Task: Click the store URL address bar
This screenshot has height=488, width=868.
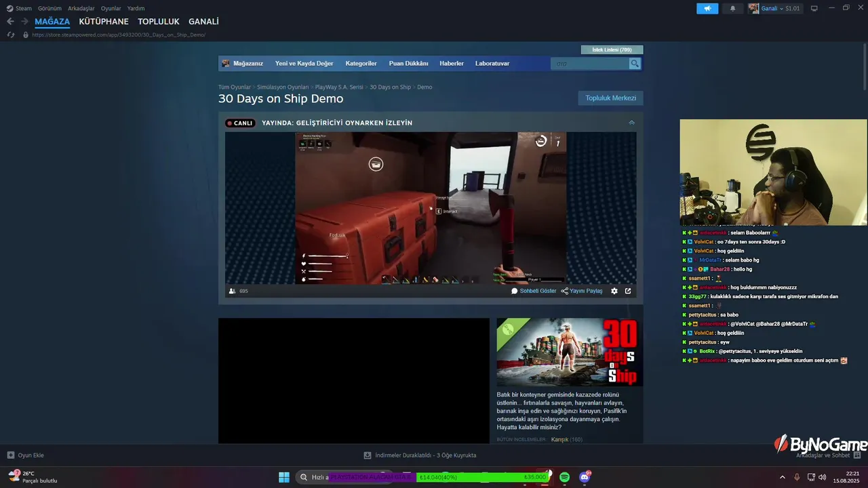Action: [x=119, y=35]
